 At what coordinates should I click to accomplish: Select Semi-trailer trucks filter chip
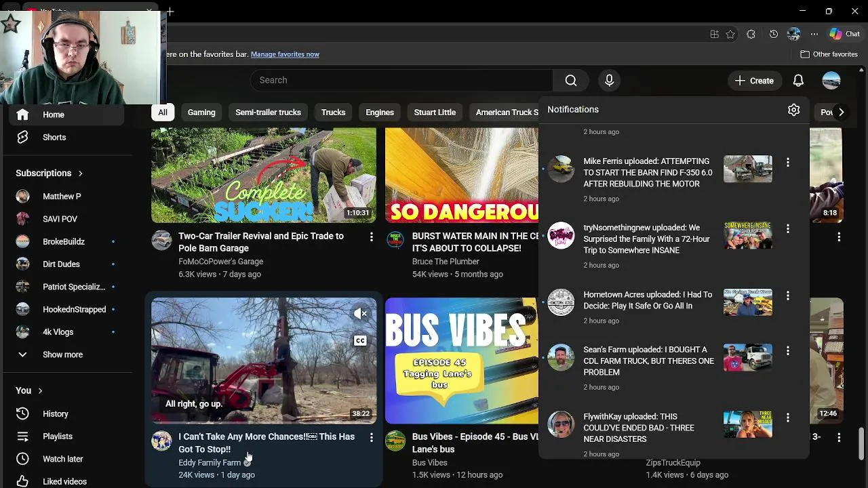coord(268,113)
